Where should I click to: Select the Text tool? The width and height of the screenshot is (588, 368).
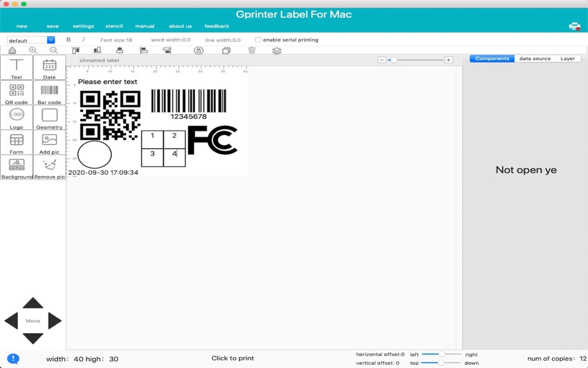[17, 68]
